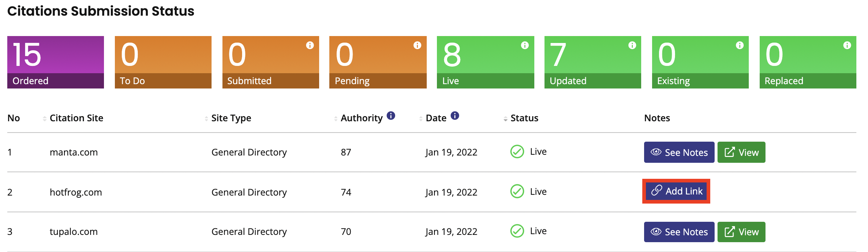Click the green Live check icon for hotfrog.com

tap(517, 191)
